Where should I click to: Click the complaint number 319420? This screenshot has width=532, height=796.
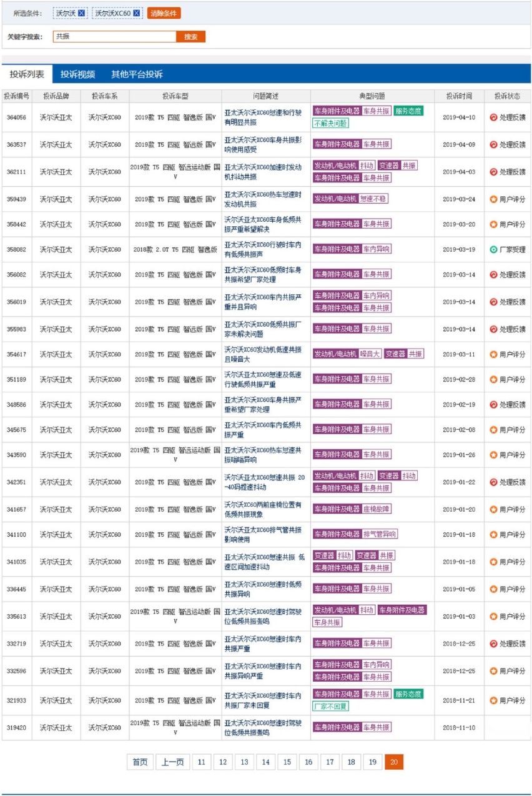click(17, 728)
